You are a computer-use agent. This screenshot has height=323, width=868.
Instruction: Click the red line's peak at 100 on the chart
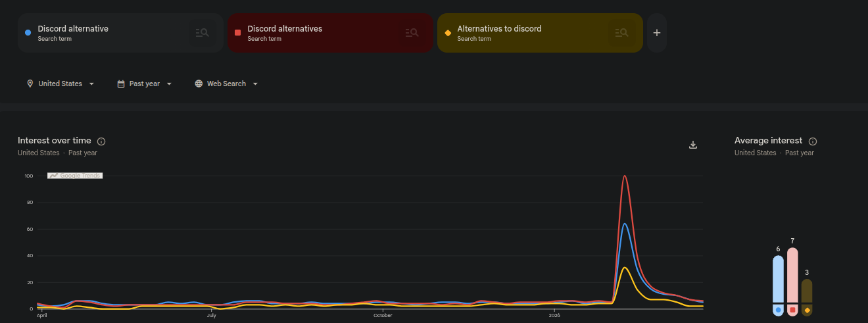[624, 176]
